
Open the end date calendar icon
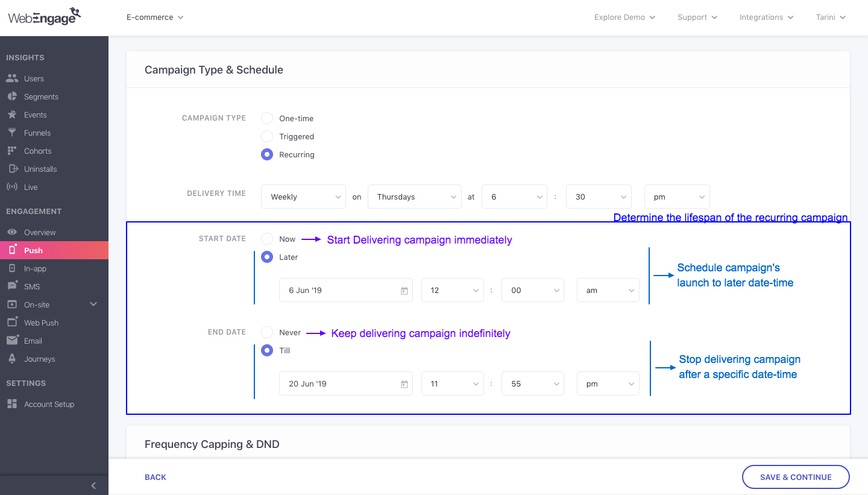404,384
